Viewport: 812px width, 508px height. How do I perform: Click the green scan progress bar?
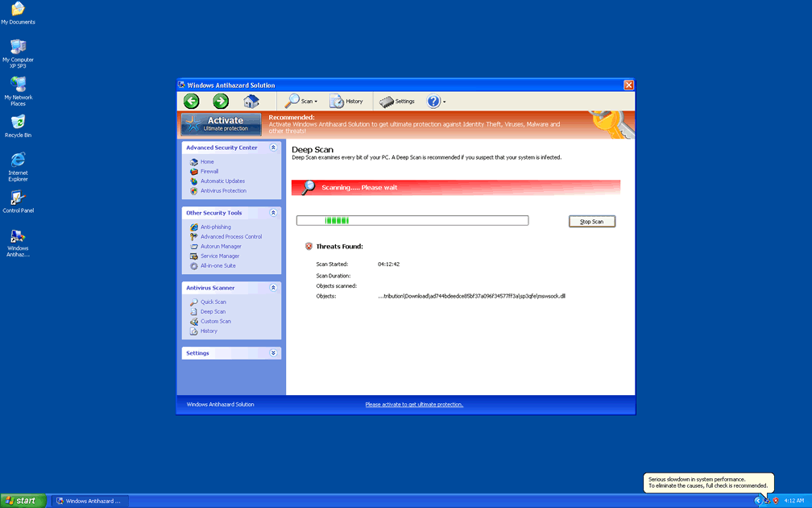pos(412,220)
